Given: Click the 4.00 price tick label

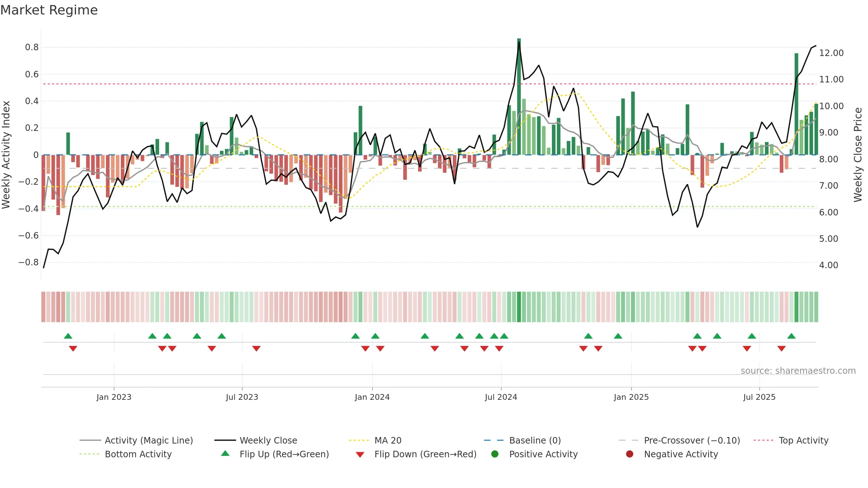Looking at the screenshot, I should (x=829, y=265).
